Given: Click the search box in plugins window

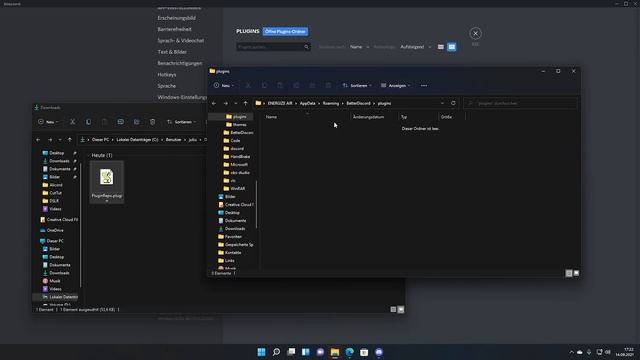Looking at the screenshot, I should (520, 103).
